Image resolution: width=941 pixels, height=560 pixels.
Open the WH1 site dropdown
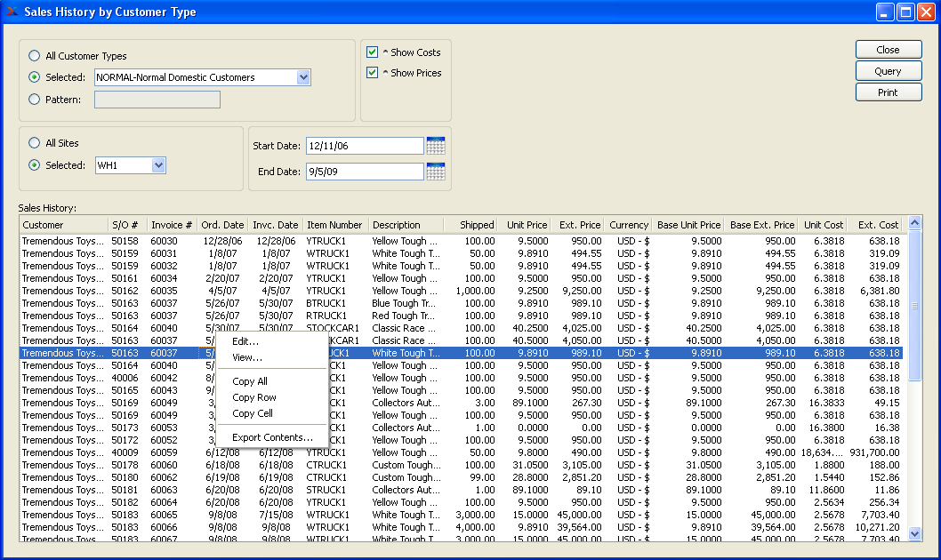click(158, 165)
